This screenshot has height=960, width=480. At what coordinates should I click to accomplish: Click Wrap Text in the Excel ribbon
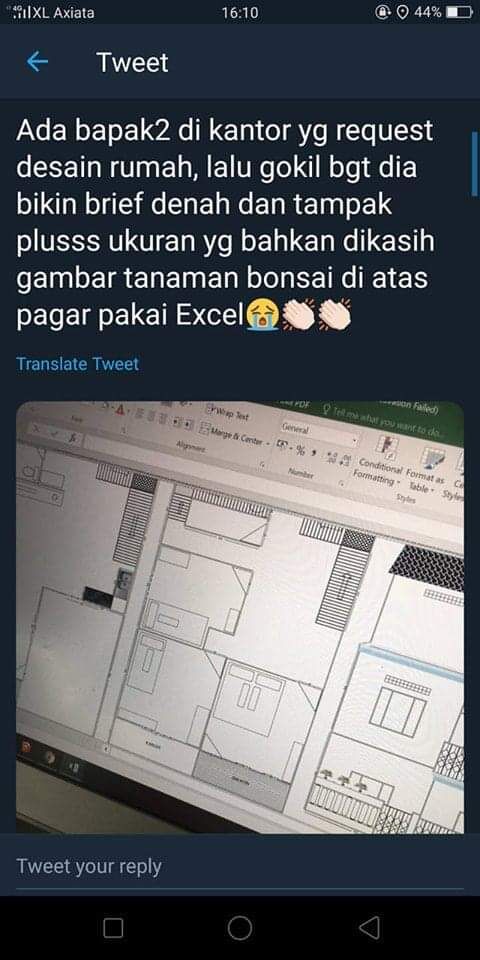tap(228, 413)
